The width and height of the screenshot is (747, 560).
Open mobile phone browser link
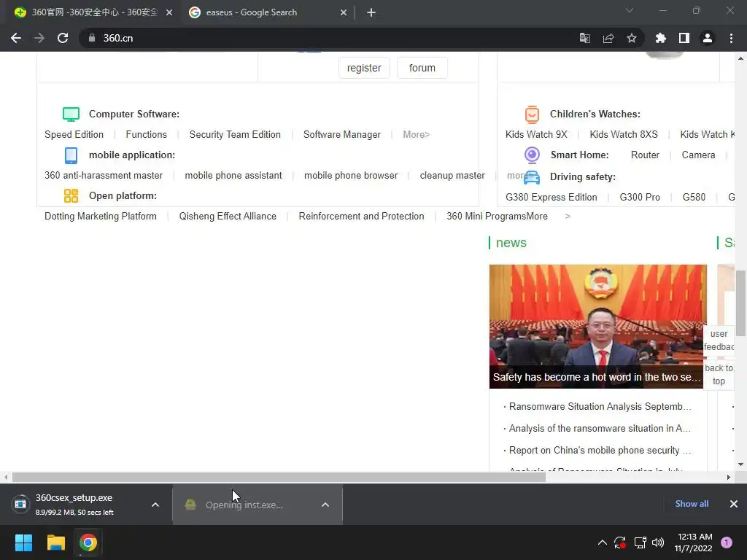(351, 176)
